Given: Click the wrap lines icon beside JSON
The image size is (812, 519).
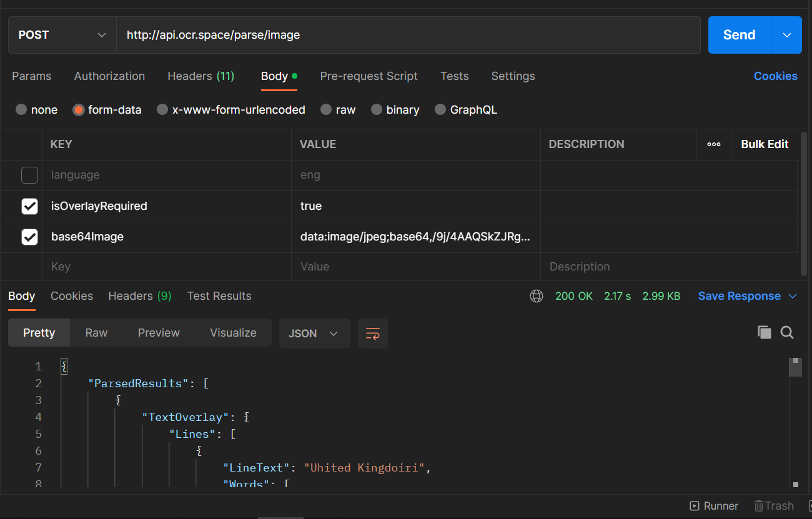Looking at the screenshot, I should 373,334.
